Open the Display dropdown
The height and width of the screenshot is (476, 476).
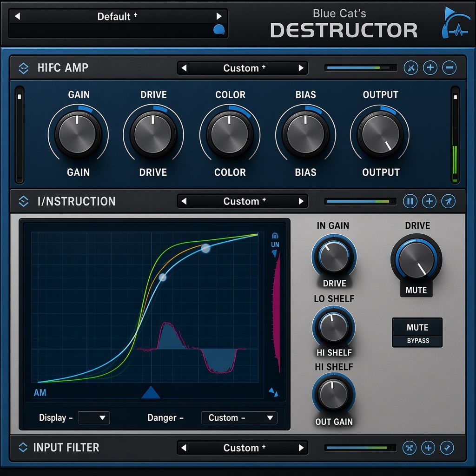tap(94, 418)
